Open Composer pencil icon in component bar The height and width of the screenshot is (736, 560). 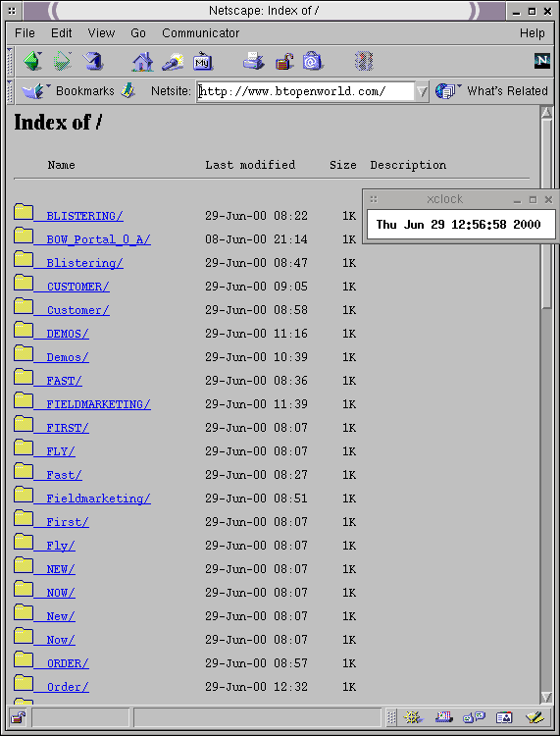click(x=535, y=717)
